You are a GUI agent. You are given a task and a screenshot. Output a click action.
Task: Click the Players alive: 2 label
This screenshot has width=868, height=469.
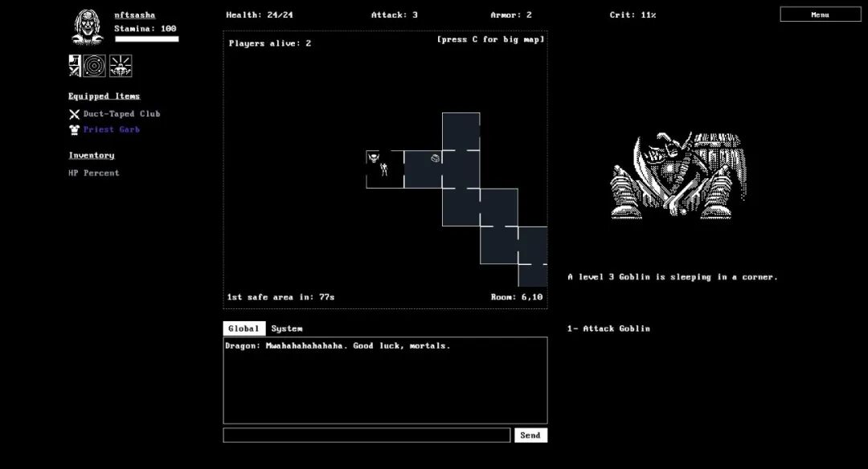point(269,43)
